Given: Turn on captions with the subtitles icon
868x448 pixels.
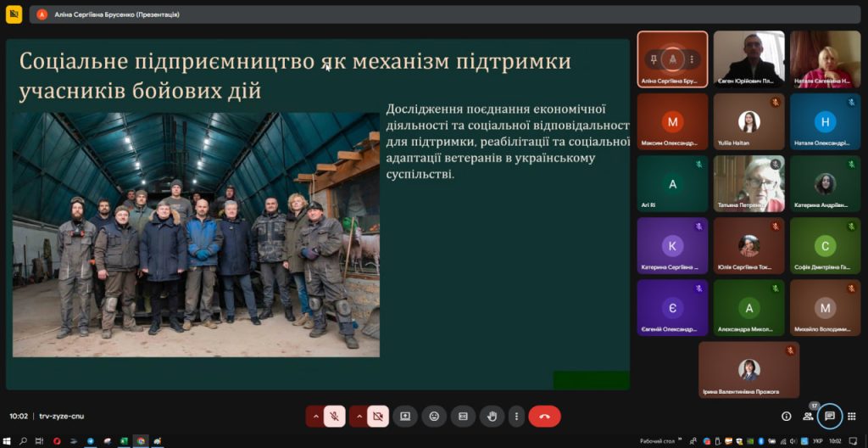Looking at the screenshot, I should click(x=463, y=416).
